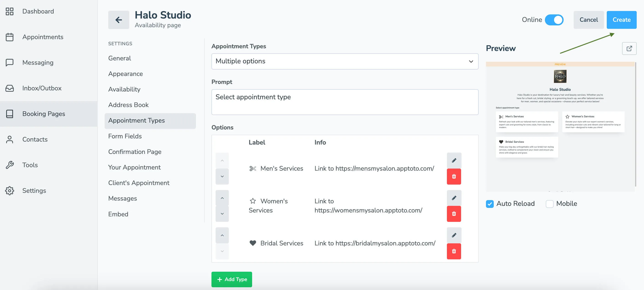Viewport: 644px width, 290px height.
Task: Disable the Auto Reload checkbox
Action: (489, 204)
